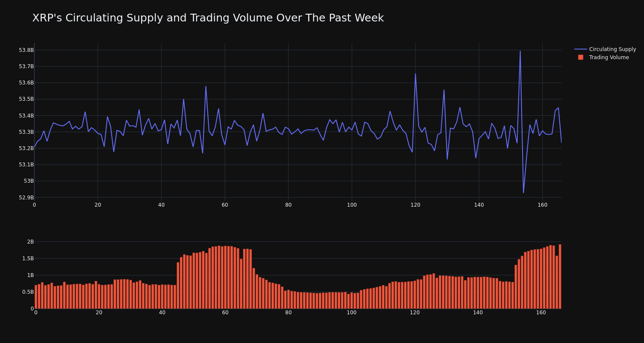Click the supply line spike at x=120
644x343 pixels.
tap(415, 74)
